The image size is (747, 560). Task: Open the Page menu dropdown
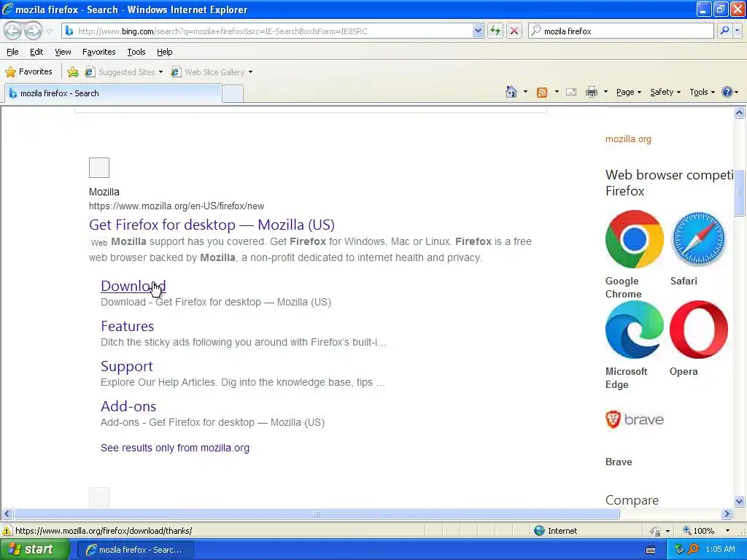tap(629, 92)
